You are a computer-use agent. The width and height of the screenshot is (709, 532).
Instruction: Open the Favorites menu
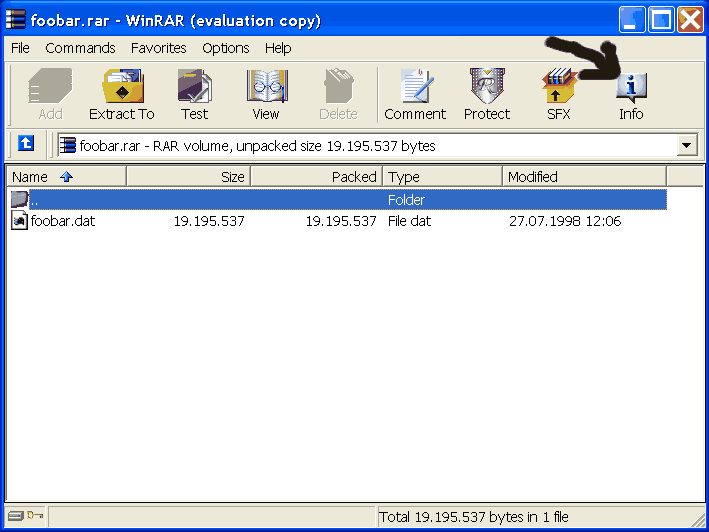[x=159, y=48]
